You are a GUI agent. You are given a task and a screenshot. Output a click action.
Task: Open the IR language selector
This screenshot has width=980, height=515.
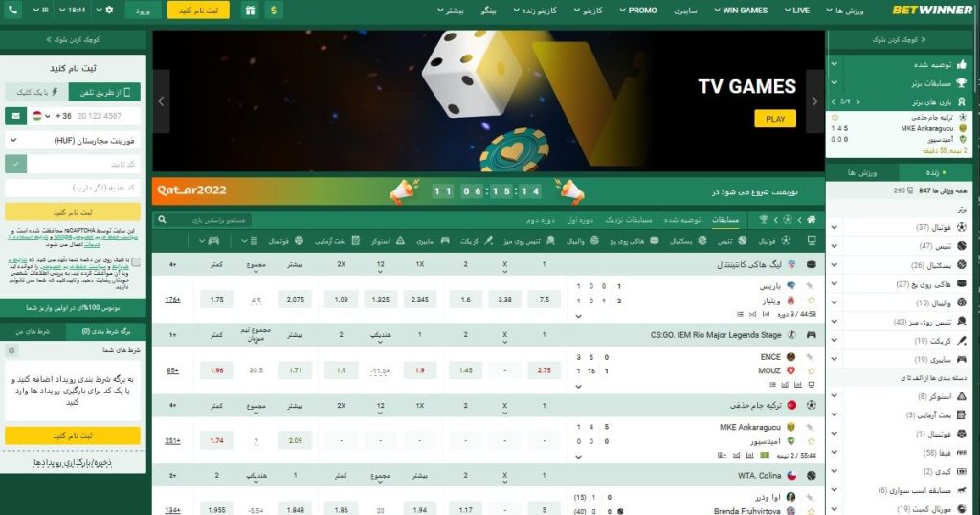[x=40, y=10]
